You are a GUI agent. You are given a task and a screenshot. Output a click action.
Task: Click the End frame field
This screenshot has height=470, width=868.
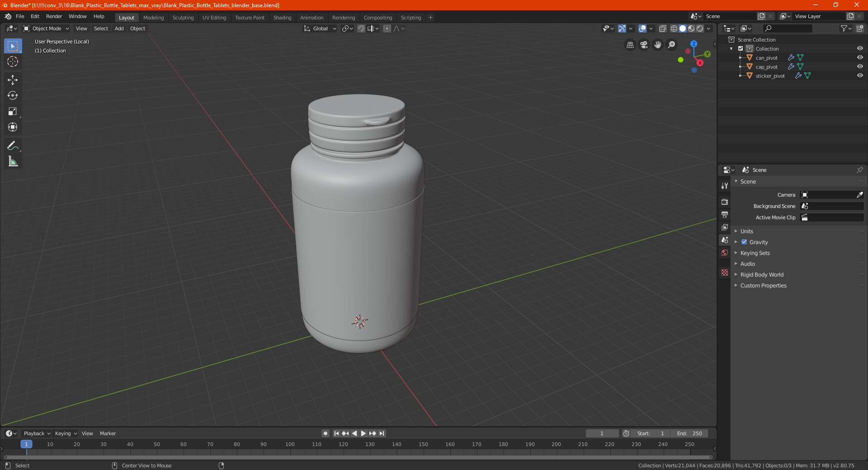[x=689, y=433]
